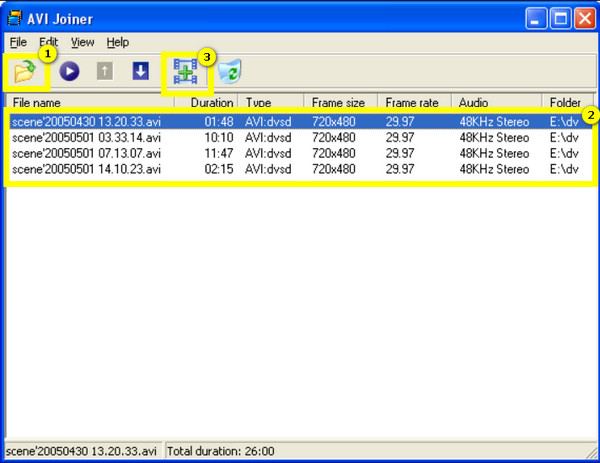The height and width of the screenshot is (463, 600).
Task: Click Total duration: 26:00 in status bar
Action: (x=220, y=451)
